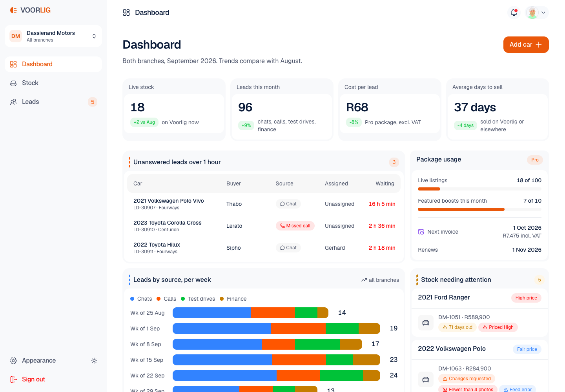Click the 71 days old warning tag
The image size is (565, 392).
(457, 327)
